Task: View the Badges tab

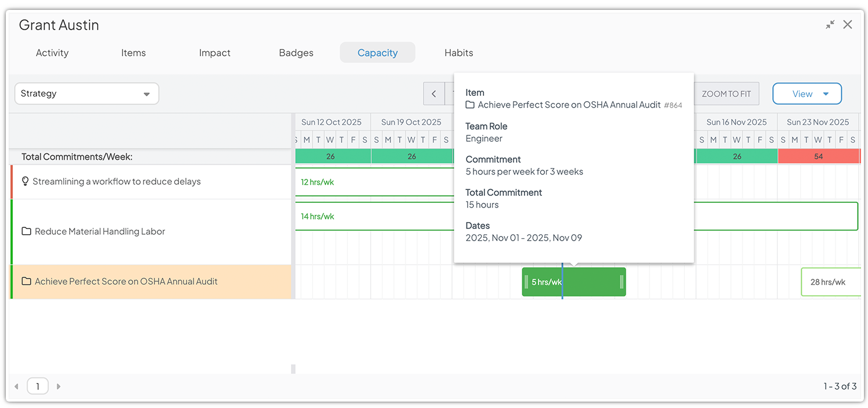Action: point(296,52)
